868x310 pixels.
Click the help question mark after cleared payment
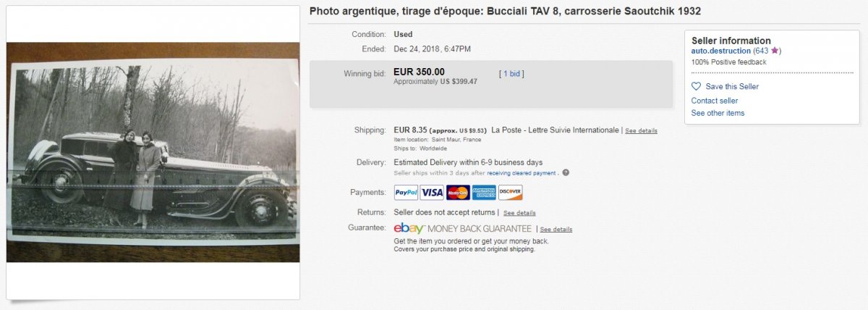(x=566, y=172)
